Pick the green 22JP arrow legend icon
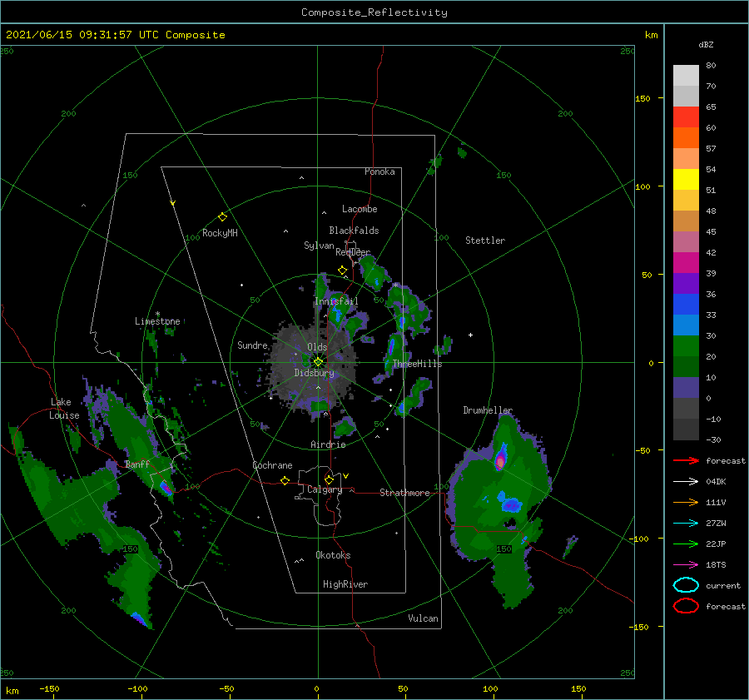This screenshot has height=700, width=749. (686, 544)
